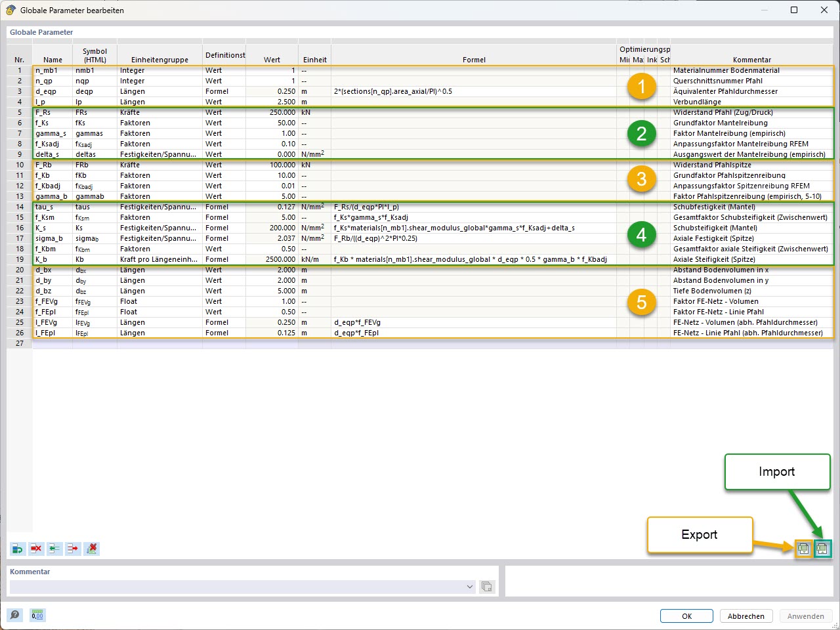Select the K_b parameter name cell
The width and height of the screenshot is (840, 630).
(52, 259)
